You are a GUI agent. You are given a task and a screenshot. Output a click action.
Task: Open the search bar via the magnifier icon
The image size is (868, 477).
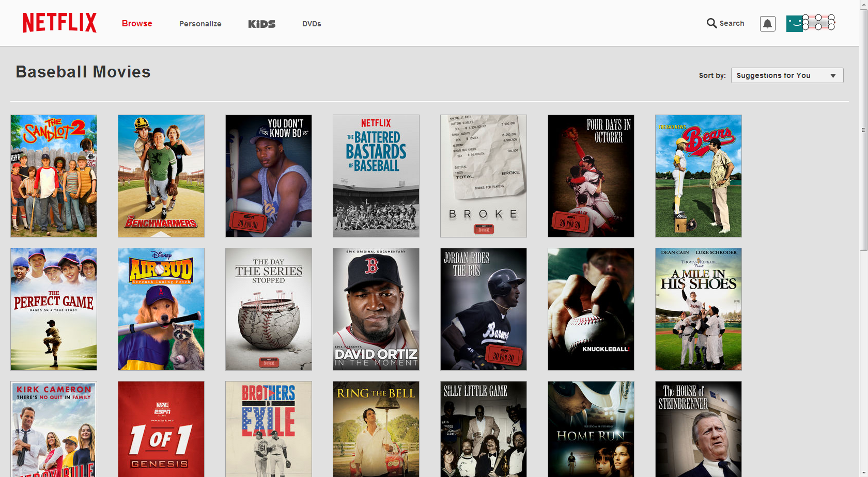725,23
